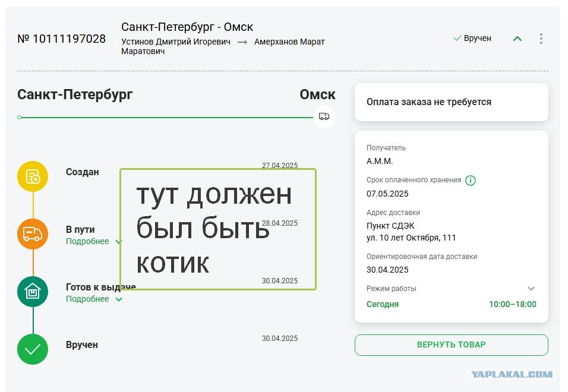Click the route progress line start point
This screenshot has width=568, height=392.
19,117
